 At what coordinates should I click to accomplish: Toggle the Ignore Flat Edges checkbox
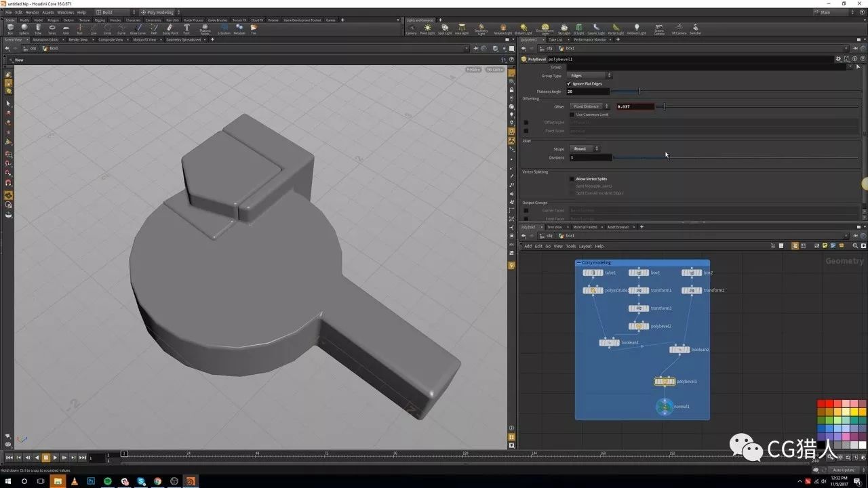pos(569,83)
